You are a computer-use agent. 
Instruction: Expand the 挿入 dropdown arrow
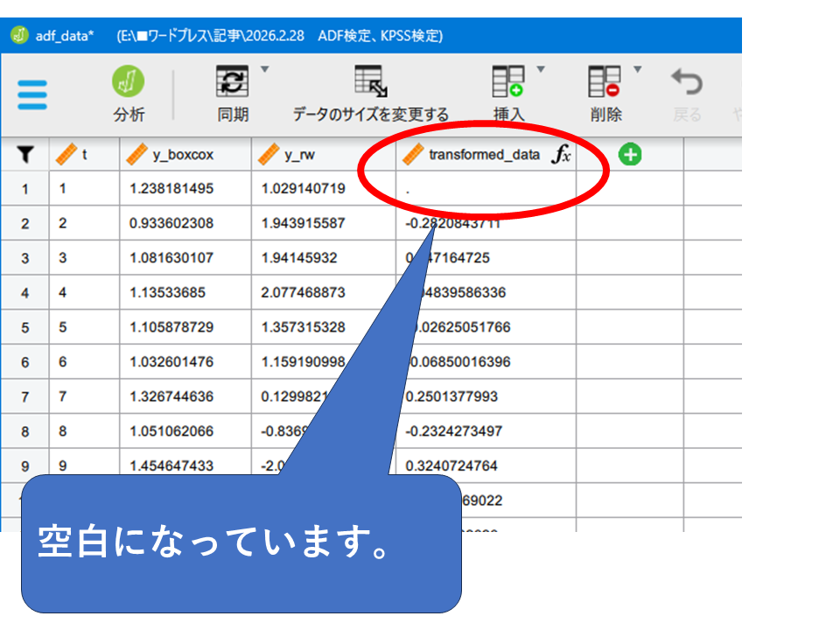point(541,69)
